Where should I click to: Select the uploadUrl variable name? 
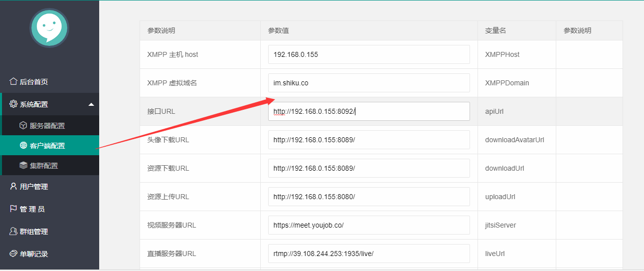coord(500,197)
